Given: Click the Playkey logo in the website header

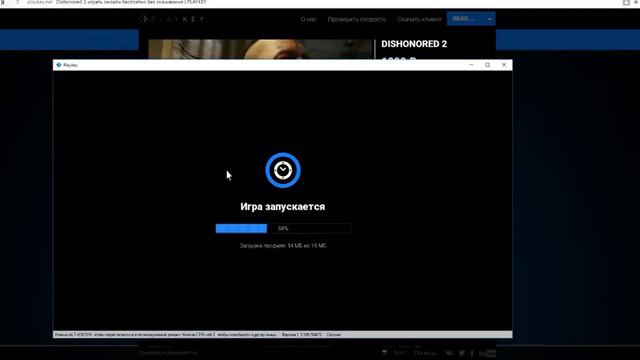Looking at the screenshot, I should (172, 19).
